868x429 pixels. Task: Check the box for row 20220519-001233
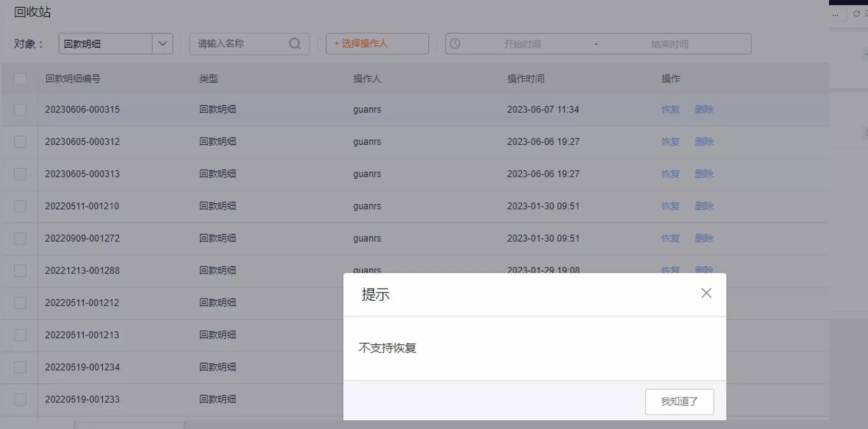[x=20, y=399]
